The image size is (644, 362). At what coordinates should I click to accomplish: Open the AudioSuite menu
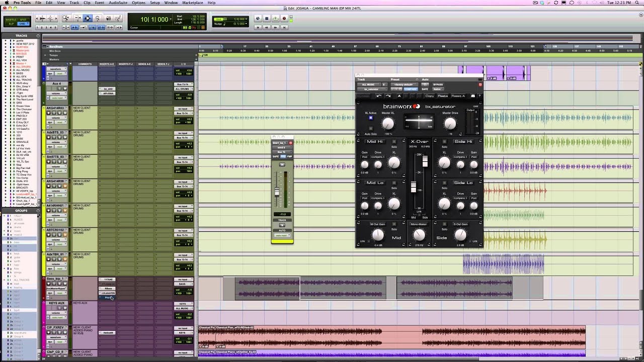click(118, 3)
